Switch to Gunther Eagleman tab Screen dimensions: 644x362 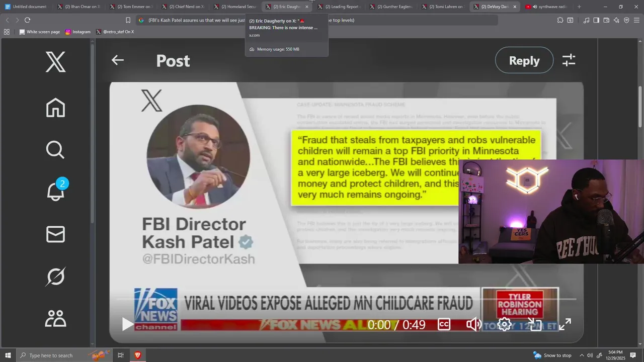click(392, 7)
